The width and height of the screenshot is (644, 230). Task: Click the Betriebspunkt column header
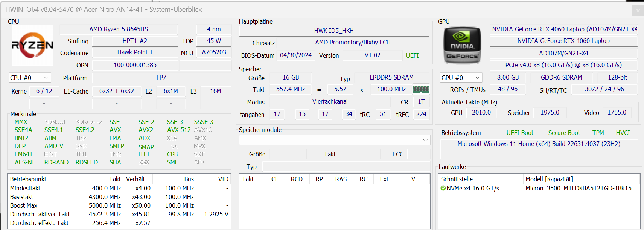pyautogui.click(x=28, y=179)
